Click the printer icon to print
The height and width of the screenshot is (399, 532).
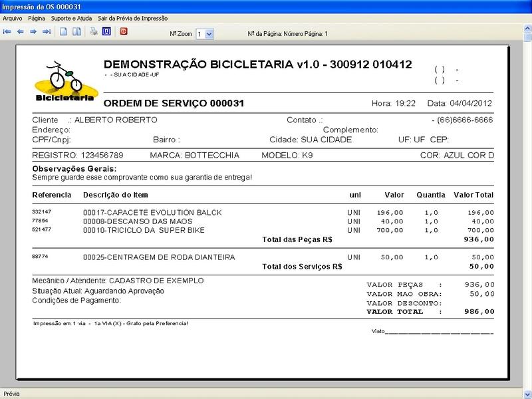click(94, 31)
